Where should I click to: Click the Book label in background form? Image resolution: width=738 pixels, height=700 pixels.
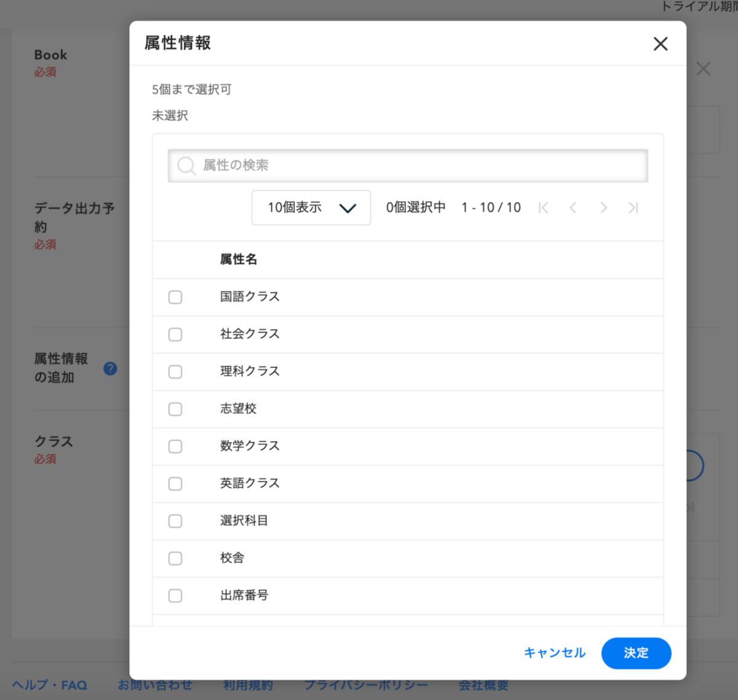[50, 55]
